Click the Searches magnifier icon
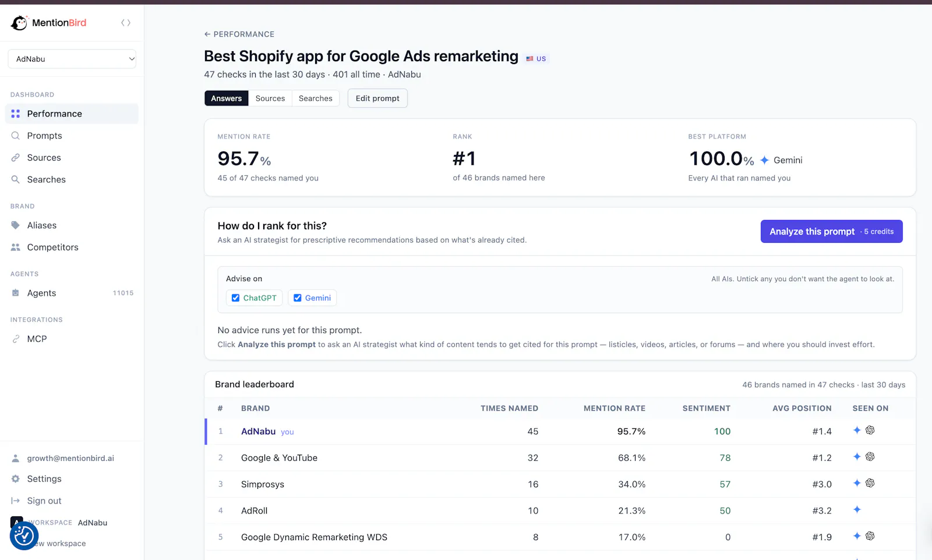 [x=16, y=180]
